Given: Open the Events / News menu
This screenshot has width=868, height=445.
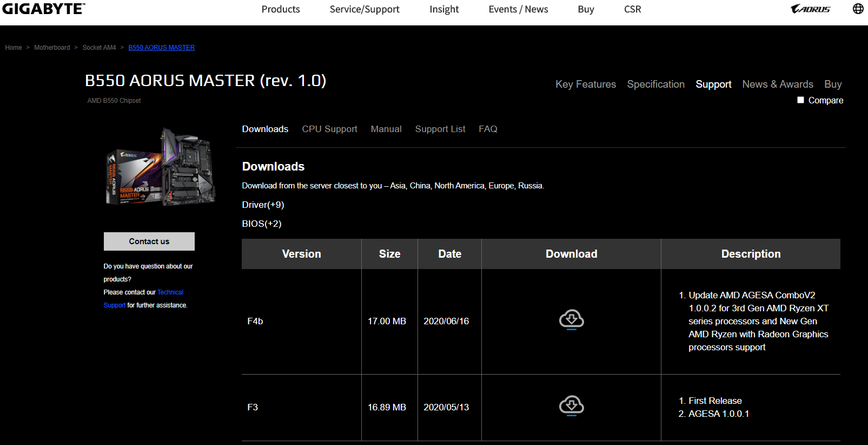Looking at the screenshot, I should (518, 9).
